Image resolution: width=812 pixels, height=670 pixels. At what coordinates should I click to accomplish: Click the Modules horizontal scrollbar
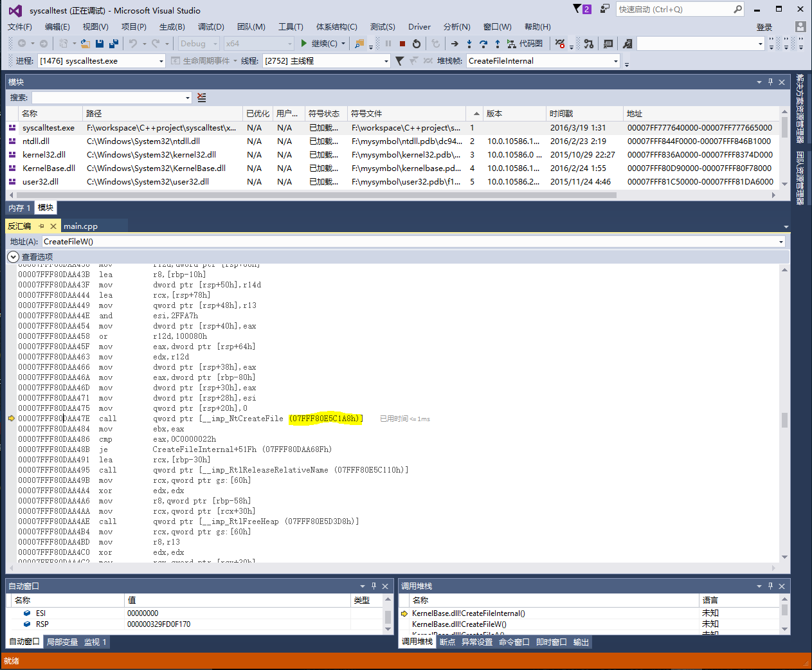316,195
